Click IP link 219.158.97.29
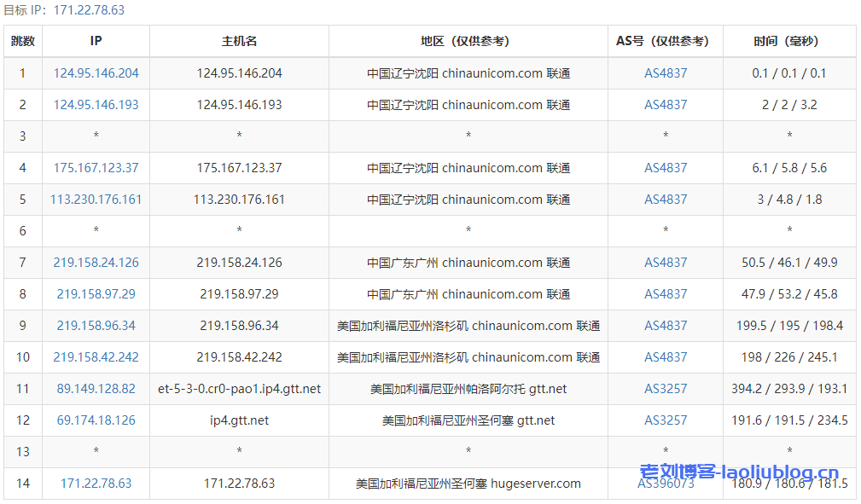Screen dimensions: 861x504 [96, 294]
